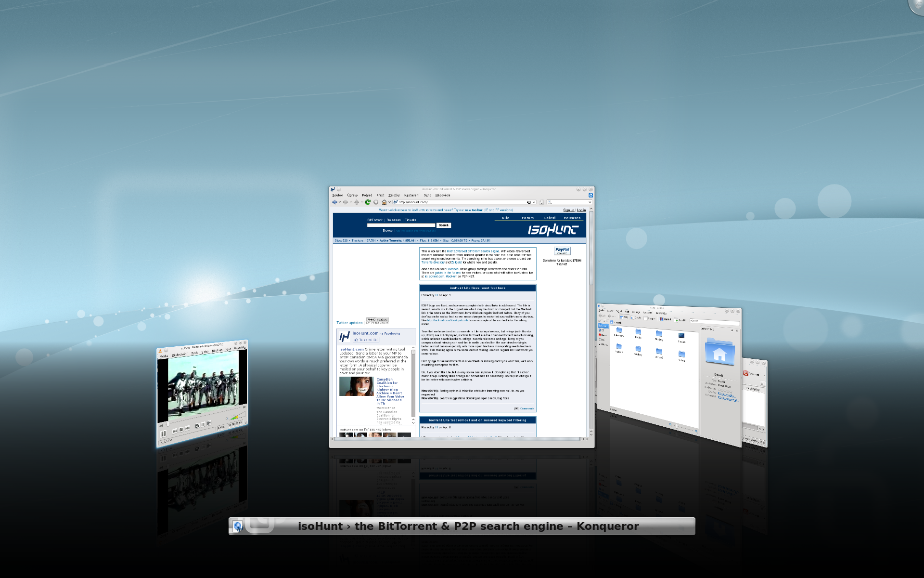Open the Up button's dropdown arrow
The image size is (924, 578).
[362, 202]
